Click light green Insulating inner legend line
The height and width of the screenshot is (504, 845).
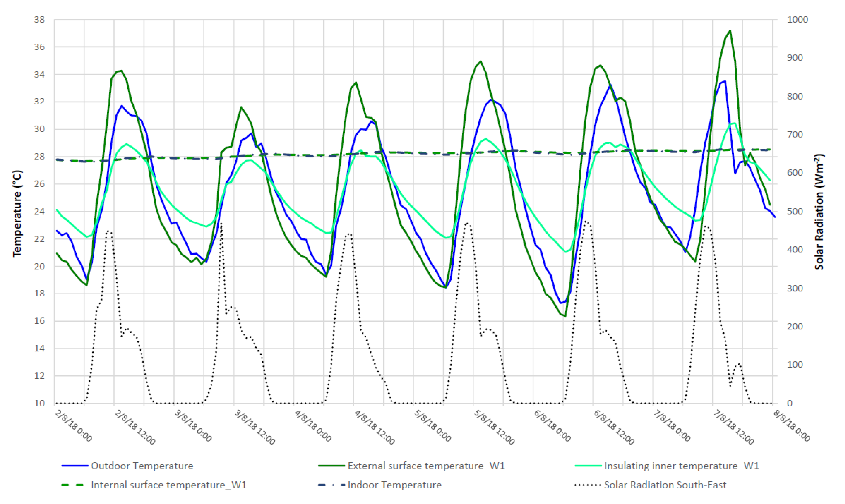click(x=588, y=466)
